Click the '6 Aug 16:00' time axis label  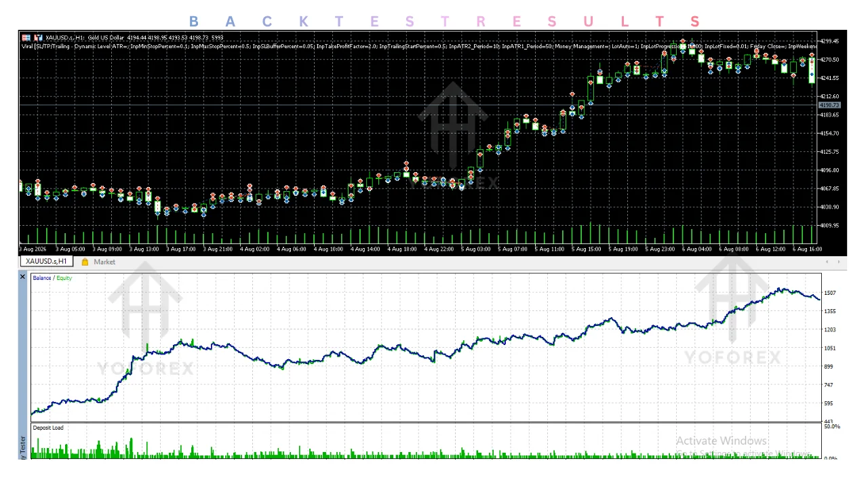pos(807,249)
